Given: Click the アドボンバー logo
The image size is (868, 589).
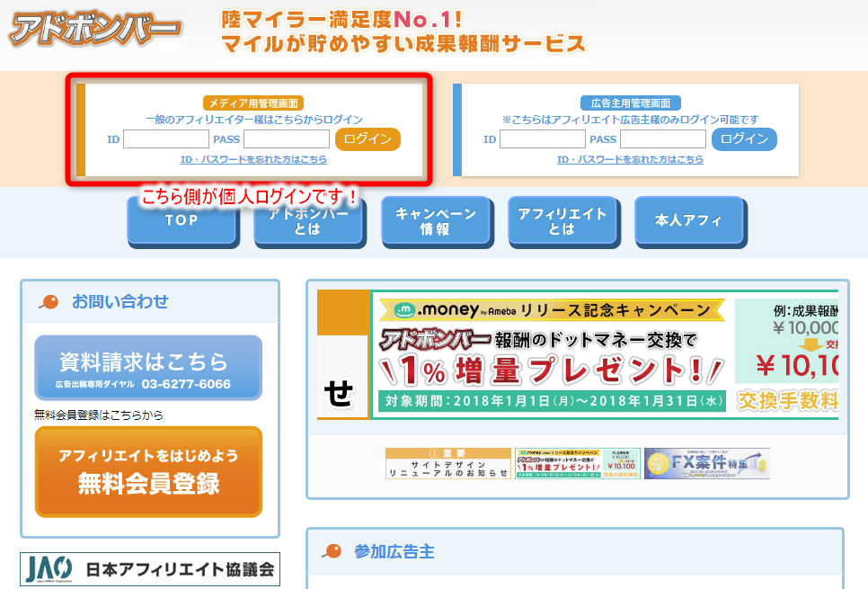Looking at the screenshot, I should [x=96, y=28].
